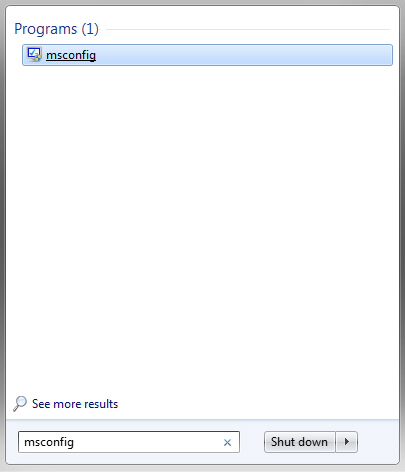The image size is (405, 472).
Task: Select the Programs (1) category header
Action: (56, 29)
